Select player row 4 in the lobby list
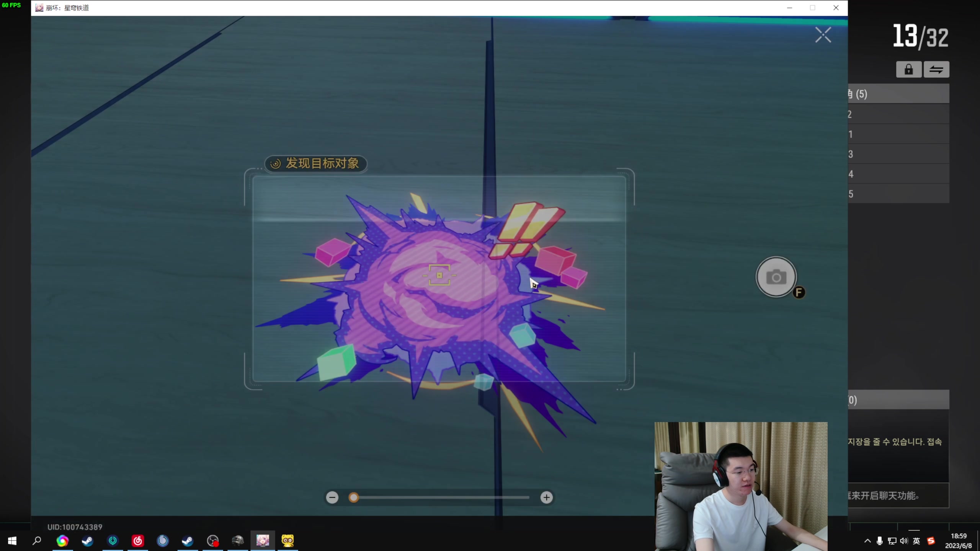 (898, 174)
